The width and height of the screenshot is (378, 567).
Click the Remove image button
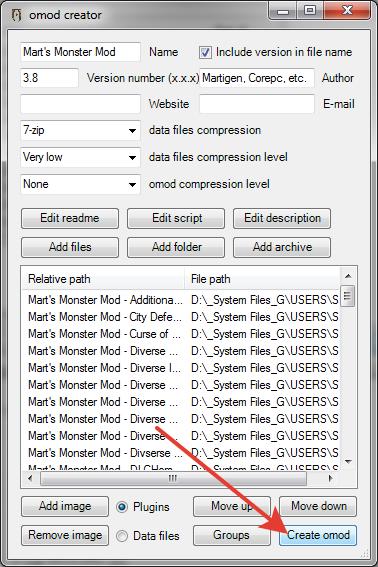point(65,535)
